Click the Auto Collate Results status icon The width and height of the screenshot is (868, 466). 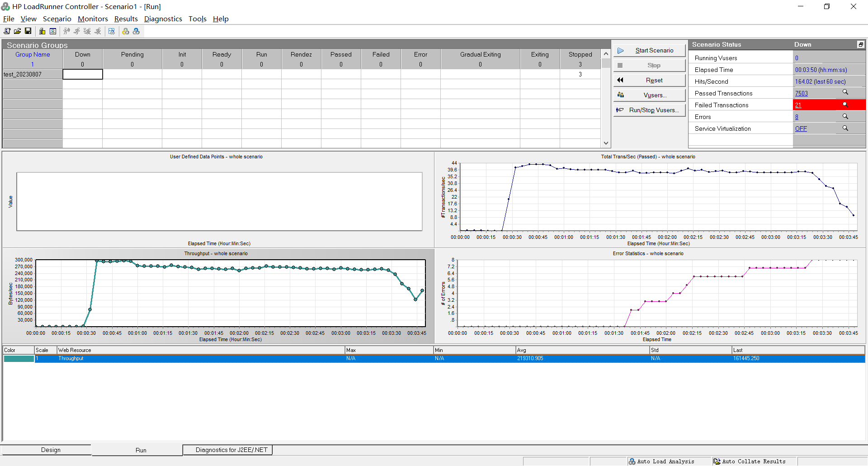click(717, 461)
